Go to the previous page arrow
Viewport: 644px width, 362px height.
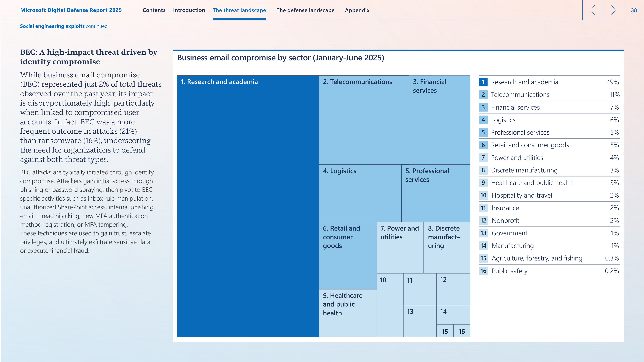[x=593, y=10]
